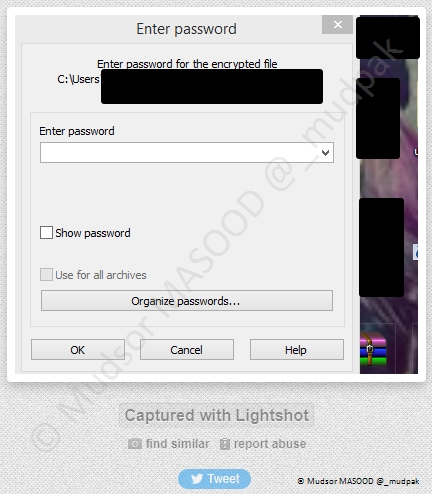Tick the Use for all archives checkbox
Viewport: 432px width, 494px height.
(46, 275)
